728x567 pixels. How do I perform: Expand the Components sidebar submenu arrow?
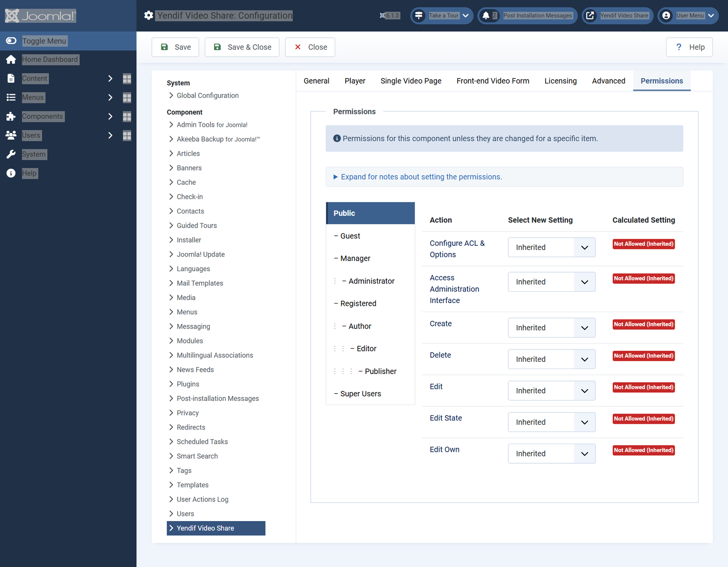click(x=110, y=116)
